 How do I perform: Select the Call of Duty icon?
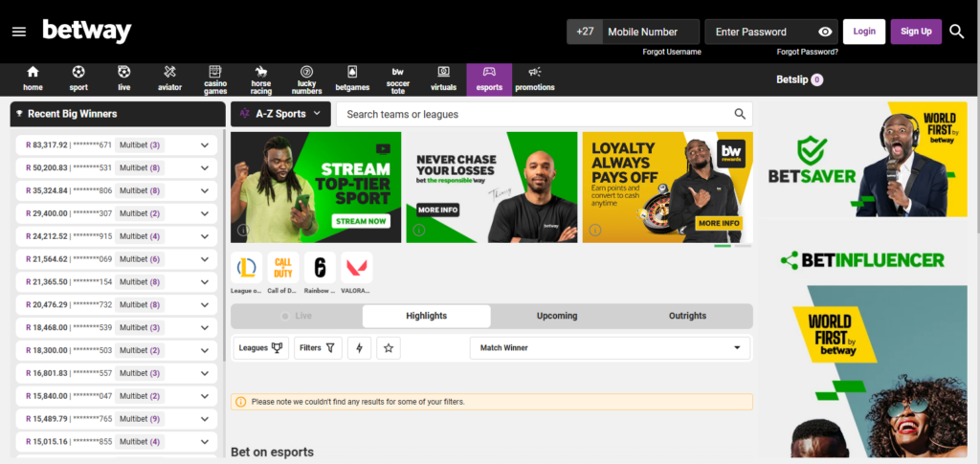pos(283,268)
